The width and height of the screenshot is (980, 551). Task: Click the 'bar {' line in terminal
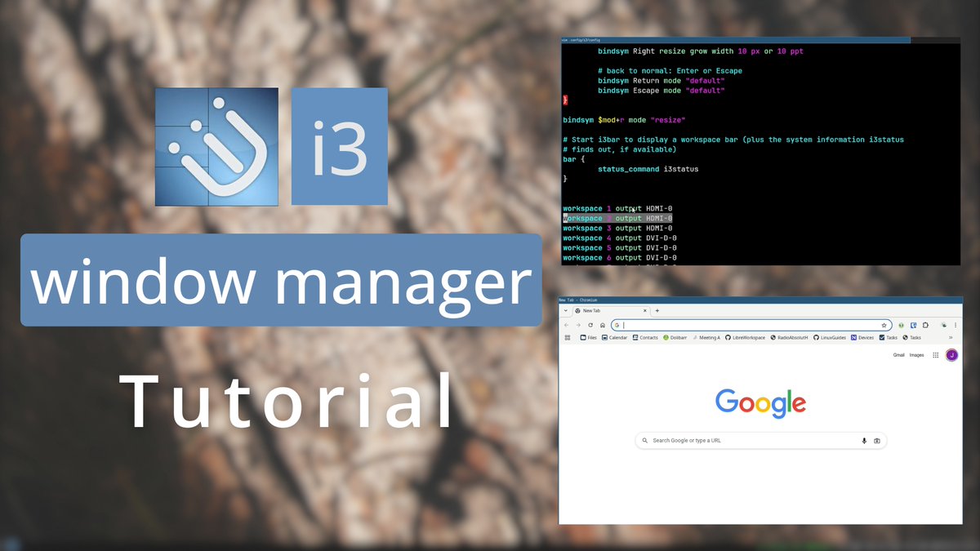coord(574,159)
